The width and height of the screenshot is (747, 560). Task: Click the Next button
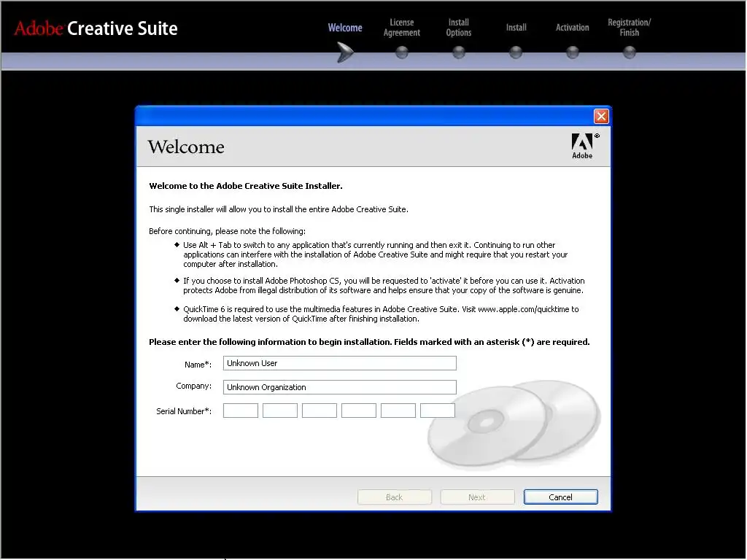tap(477, 497)
